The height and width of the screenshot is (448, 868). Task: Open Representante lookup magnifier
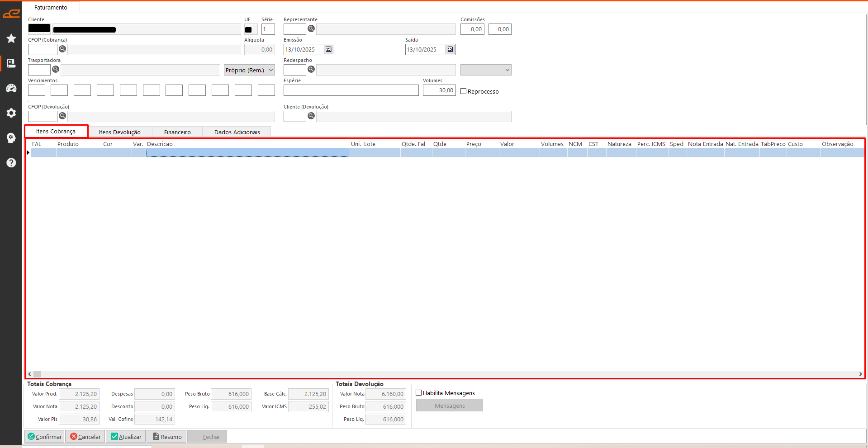(x=311, y=28)
